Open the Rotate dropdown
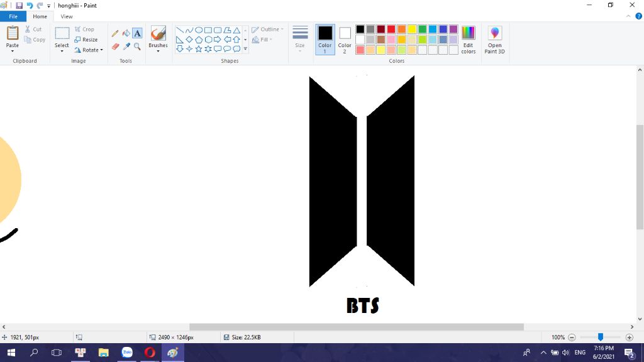644x362 pixels. coord(88,50)
